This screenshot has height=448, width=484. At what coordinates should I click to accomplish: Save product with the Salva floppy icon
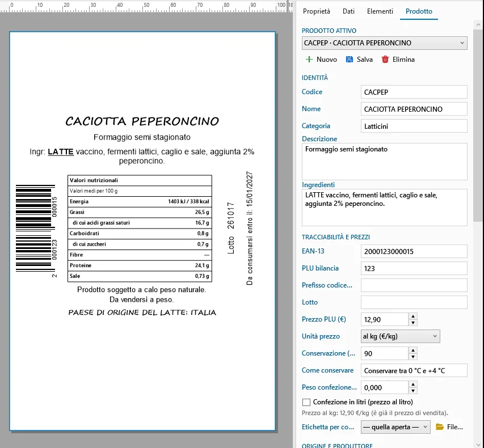coord(349,59)
